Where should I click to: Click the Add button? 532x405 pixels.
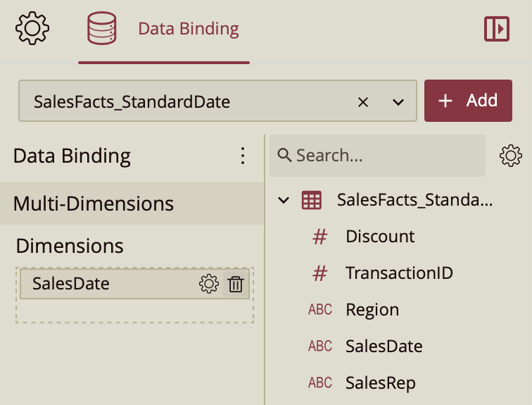[x=468, y=101]
